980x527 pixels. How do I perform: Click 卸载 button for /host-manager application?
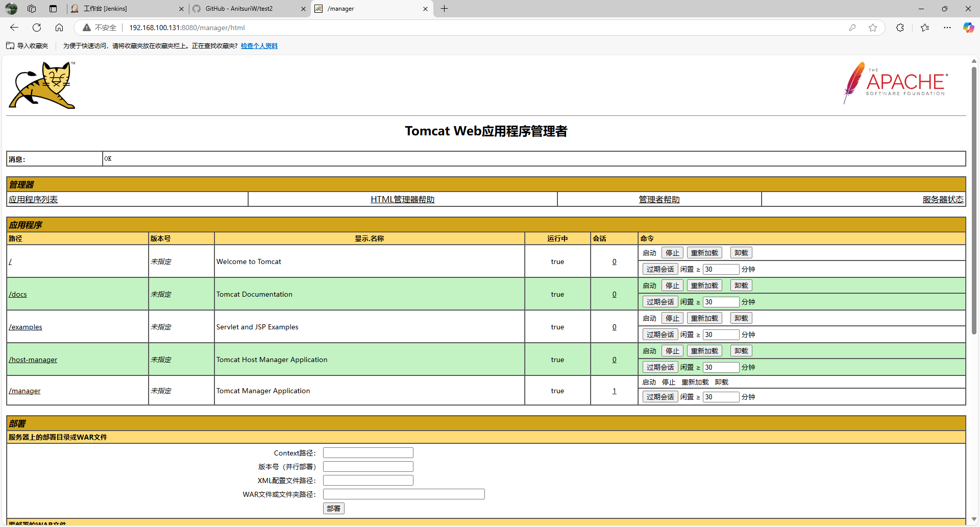point(741,351)
